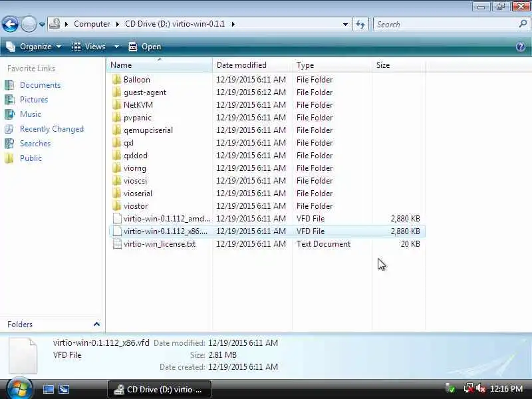Open the recent pages dropdown arrow
Viewport: 532px width, 399px height.
tap(42, 25)
